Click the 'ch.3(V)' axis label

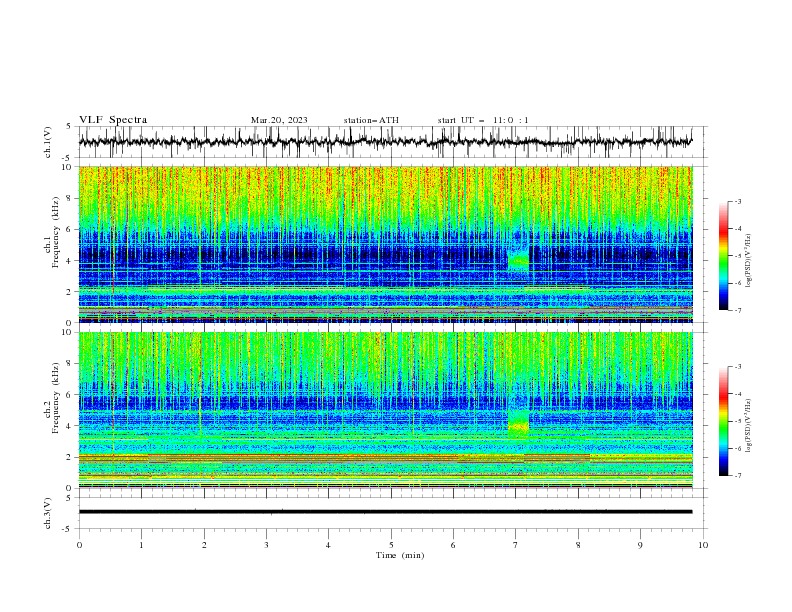pos(48,513)
